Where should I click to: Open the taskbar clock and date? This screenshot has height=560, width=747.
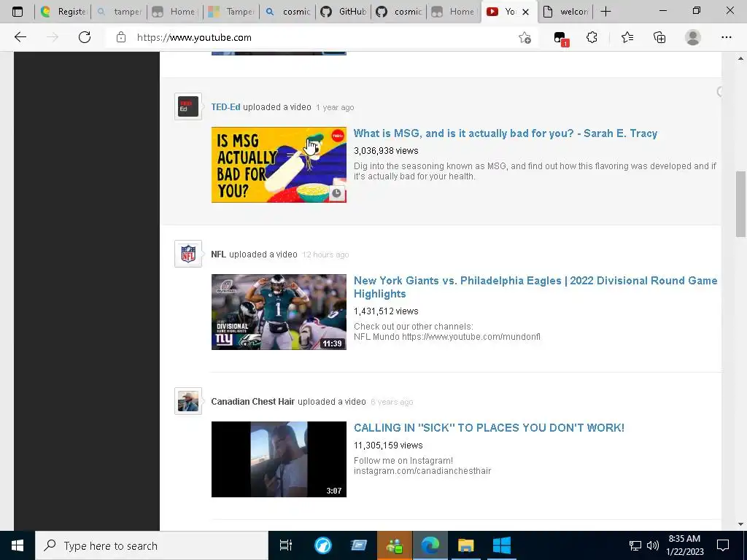pos(684,545)
